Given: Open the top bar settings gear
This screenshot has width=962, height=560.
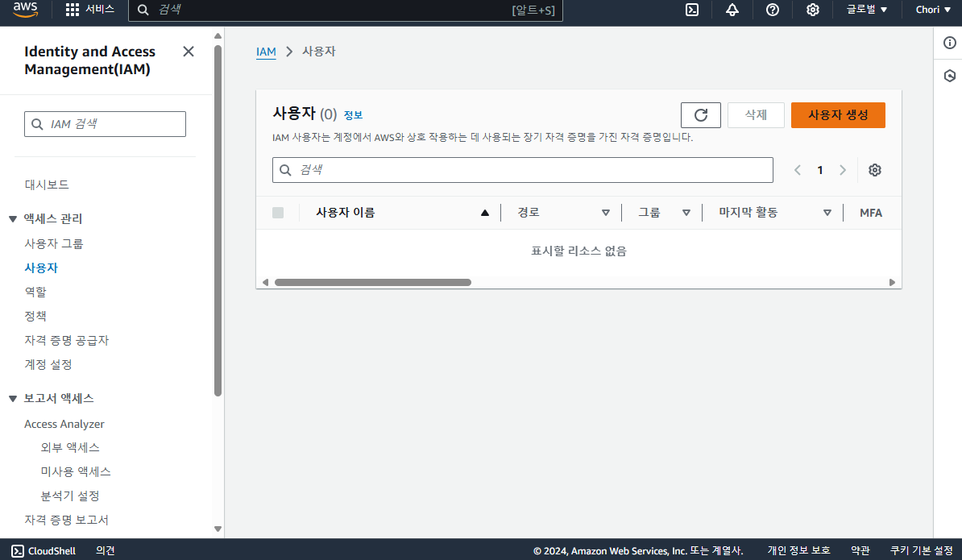Looking at the screenshot, I should pos(812,10).
